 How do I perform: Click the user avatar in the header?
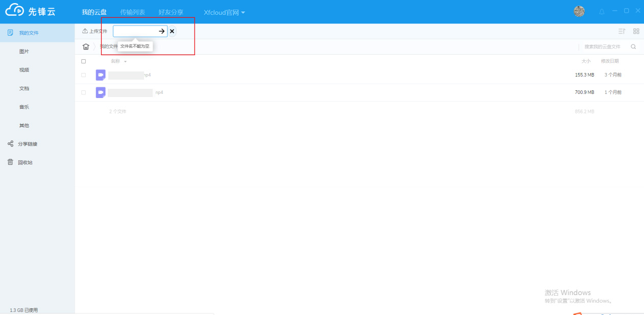pos(579,11)
